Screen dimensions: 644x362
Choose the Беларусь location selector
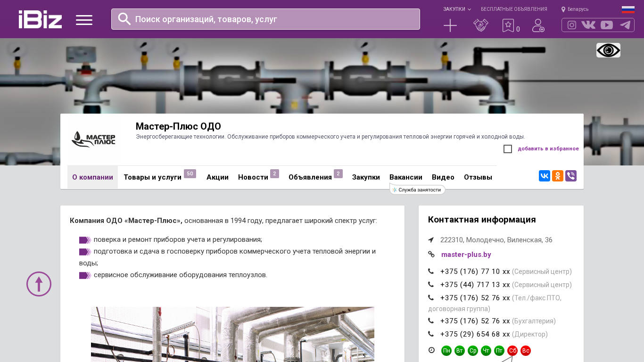coord(575,9)
